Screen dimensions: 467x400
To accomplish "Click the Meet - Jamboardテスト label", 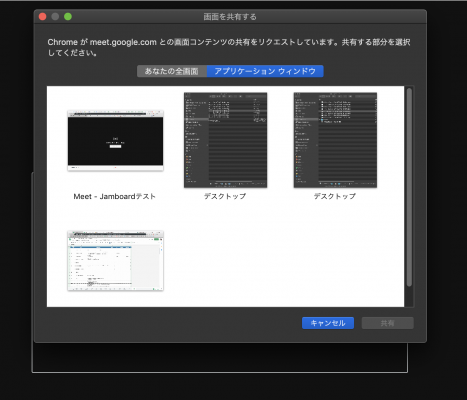I will (115, 196).
